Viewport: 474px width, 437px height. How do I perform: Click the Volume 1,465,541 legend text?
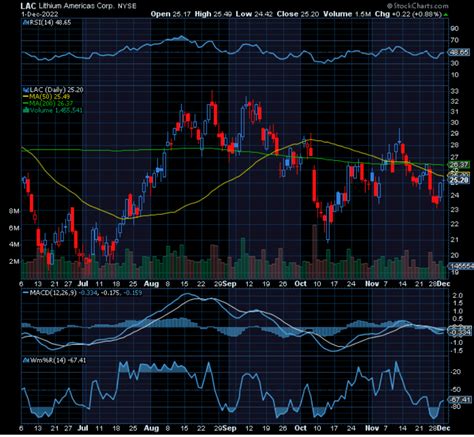pyautogui.click(x=56, y=110)
